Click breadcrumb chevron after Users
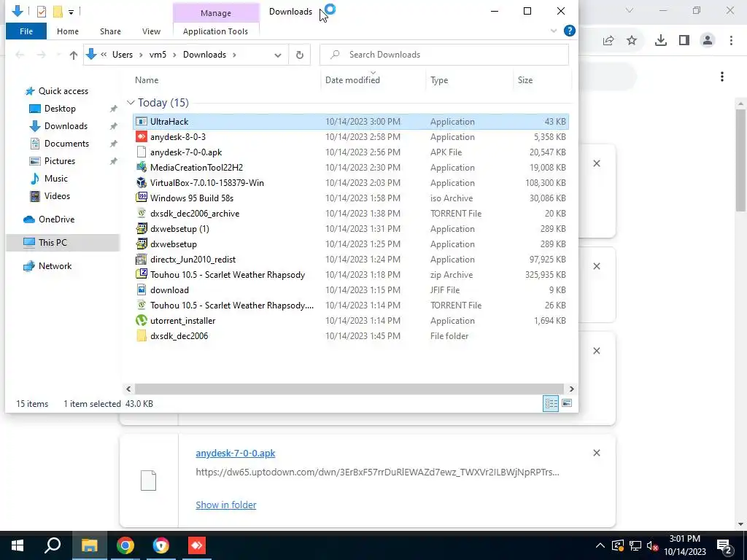 click(x=141, y=55)
